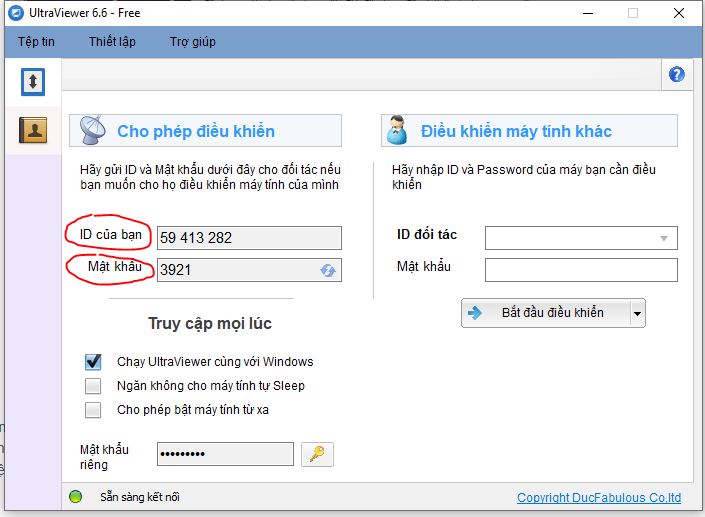The image size is (705, 517).
Task: Click the person icon beside Điều khiển máy tính khác
Action: click(396, 131)
